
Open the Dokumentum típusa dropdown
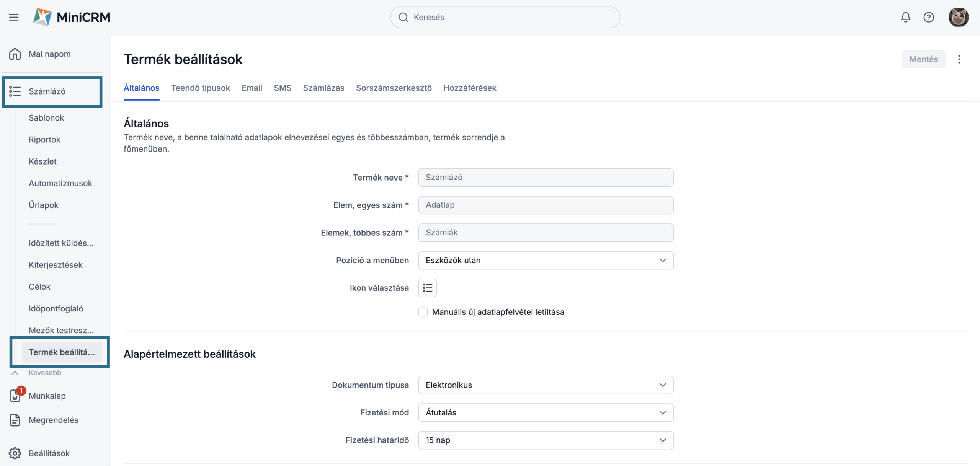pyautogui.click(x=546, y=385)
